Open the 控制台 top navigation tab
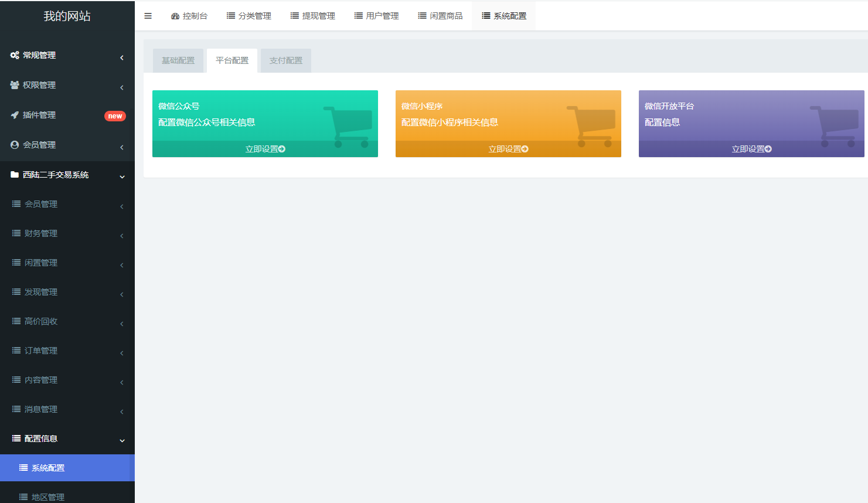The image size is (868, 503). (x=189, y=16)
